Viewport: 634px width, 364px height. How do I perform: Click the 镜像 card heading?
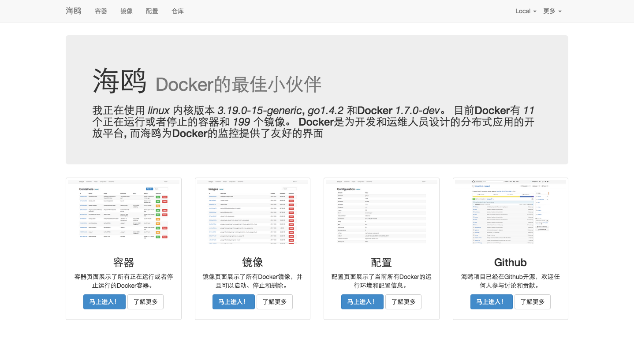coord(253,263)
